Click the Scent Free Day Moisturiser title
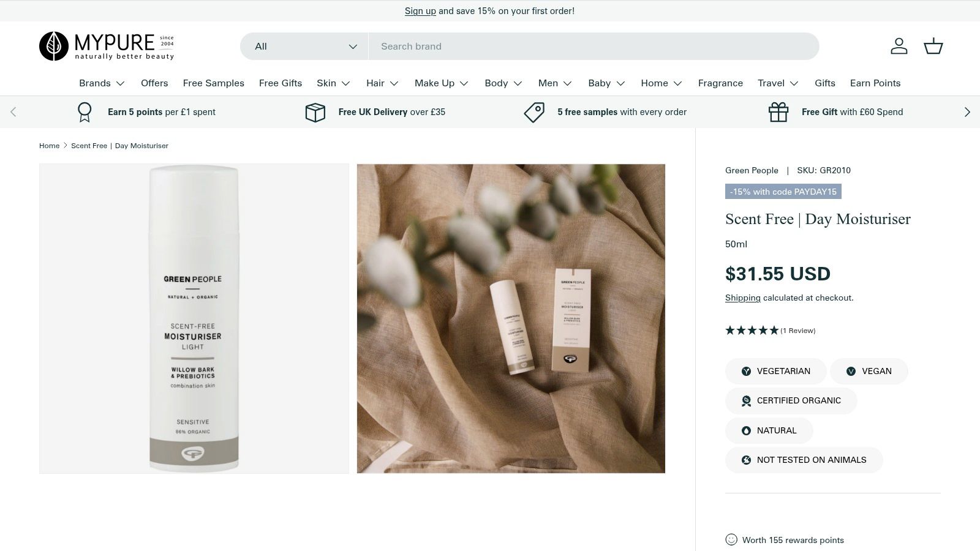 (x=818, y=219)
